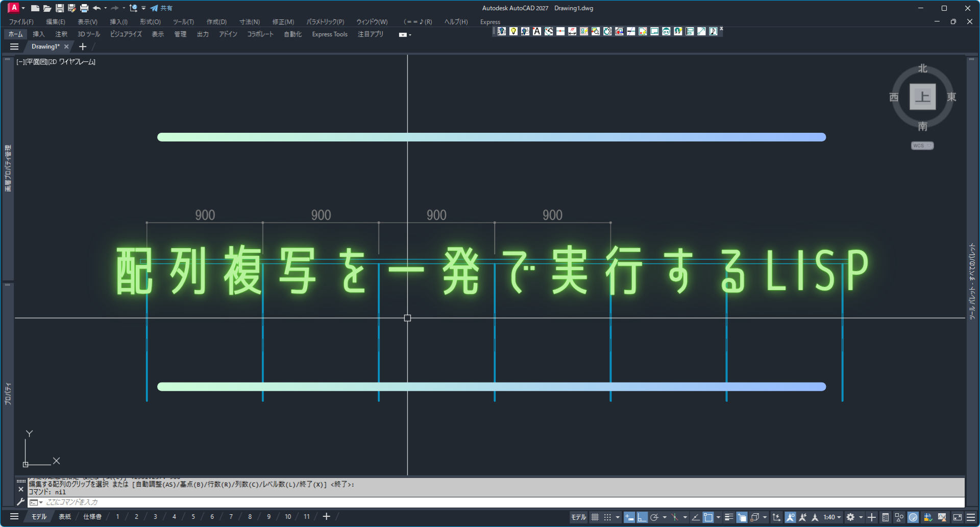
Task: Switch to the Express Tools ribbon tab
Action: (330, 34)
